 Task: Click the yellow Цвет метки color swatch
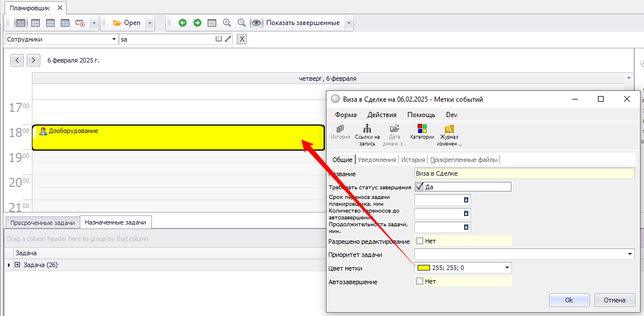424,268
